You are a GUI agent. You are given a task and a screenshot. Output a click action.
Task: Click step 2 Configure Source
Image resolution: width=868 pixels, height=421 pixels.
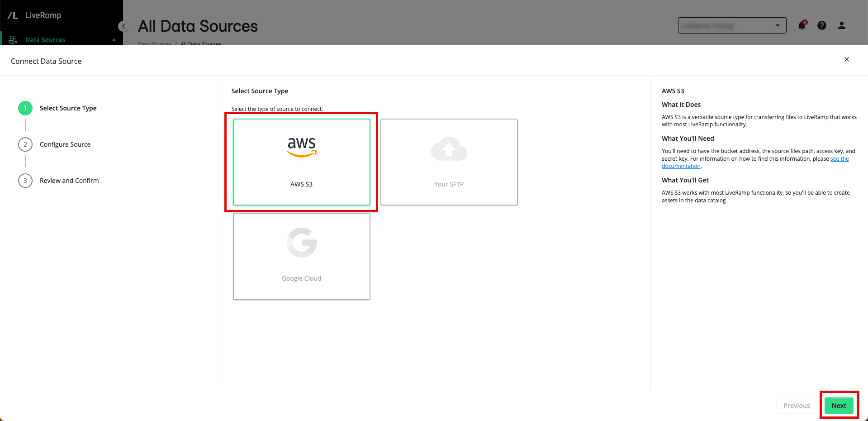[x=54, y=144]
